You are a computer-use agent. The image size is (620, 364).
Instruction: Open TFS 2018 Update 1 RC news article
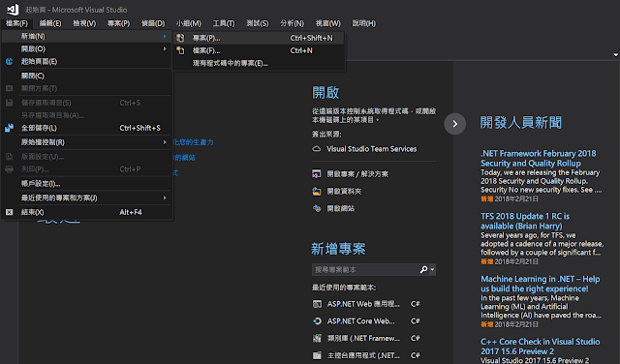click(x=525, y=221)
